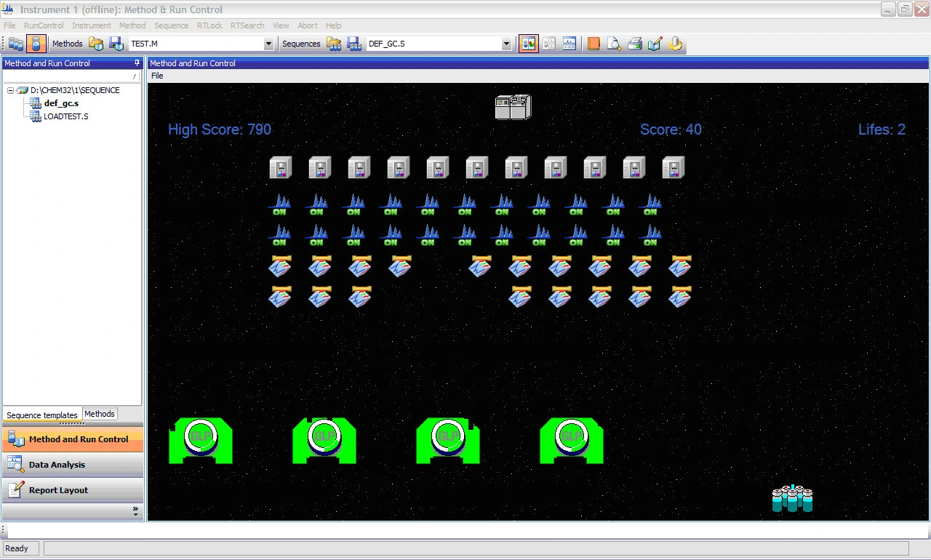
Task: Click the High Score: 790 text
Action: pyautogui.click(x=220, y=129)
